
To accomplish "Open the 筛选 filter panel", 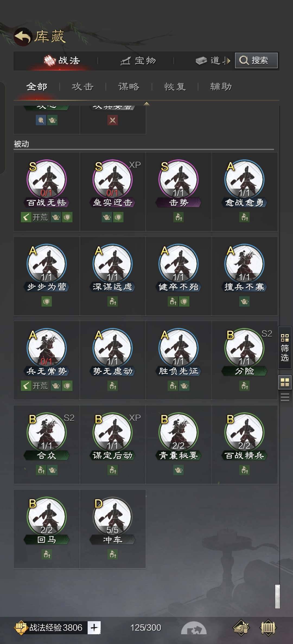I will point(285,347).
